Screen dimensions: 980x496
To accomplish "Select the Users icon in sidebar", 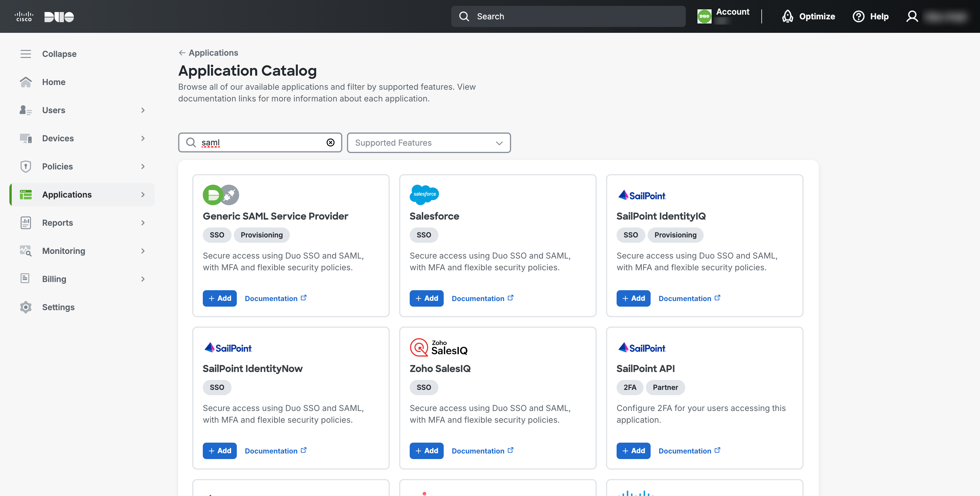I will tap(25, 110).
